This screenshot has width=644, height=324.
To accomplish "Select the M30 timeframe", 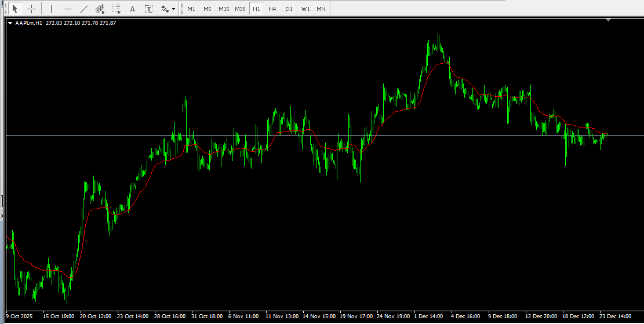I will (240, 9).
